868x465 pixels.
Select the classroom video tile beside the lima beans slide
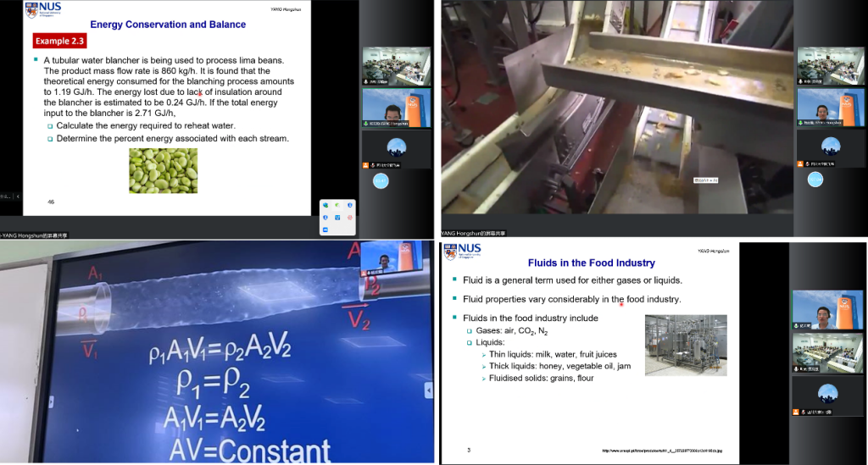click(396, 65)
